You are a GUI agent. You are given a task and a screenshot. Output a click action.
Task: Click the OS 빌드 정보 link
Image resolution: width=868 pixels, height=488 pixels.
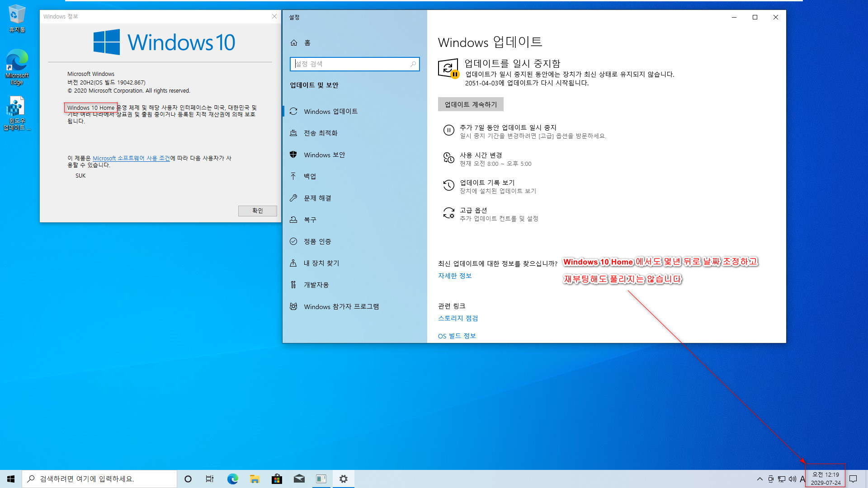click(x=457, y=336)
